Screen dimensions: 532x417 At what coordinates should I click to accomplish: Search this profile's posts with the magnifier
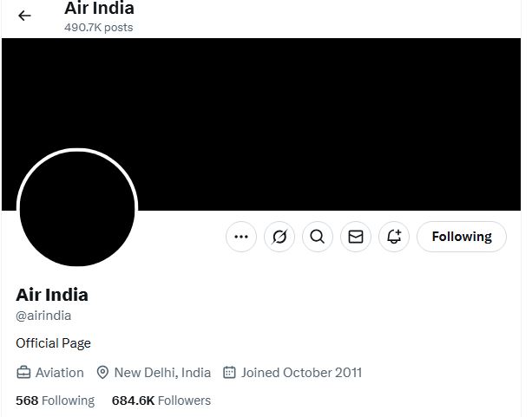coord(317,237)
